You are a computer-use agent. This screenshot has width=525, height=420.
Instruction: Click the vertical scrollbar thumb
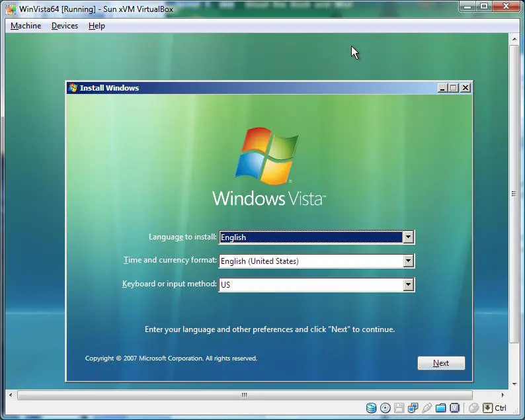(x=514, y=194)
